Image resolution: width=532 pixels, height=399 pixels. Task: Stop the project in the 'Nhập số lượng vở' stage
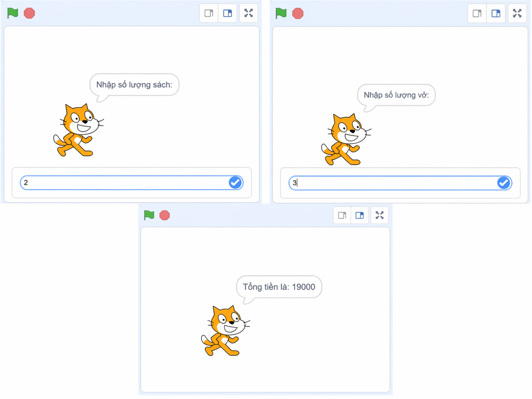(298, 13)
